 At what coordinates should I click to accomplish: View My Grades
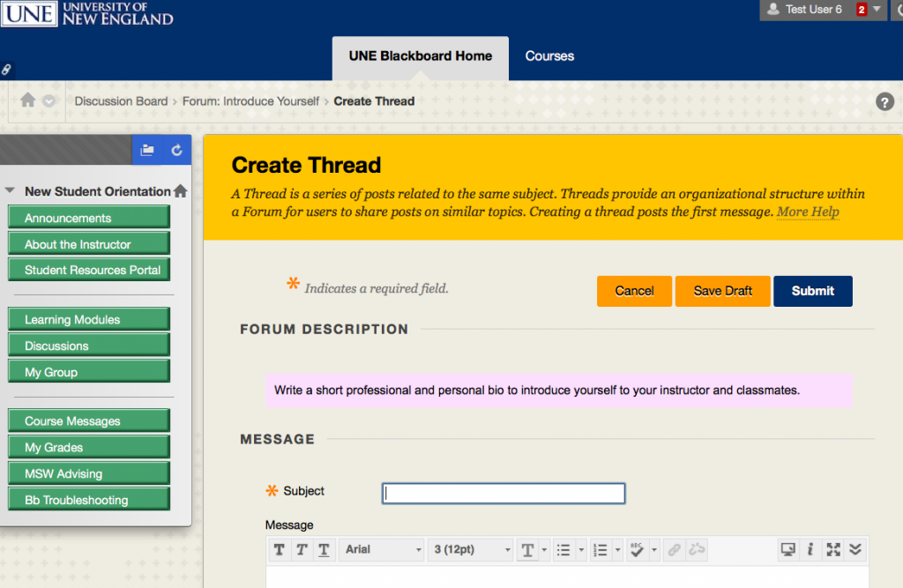coord(89,447)
